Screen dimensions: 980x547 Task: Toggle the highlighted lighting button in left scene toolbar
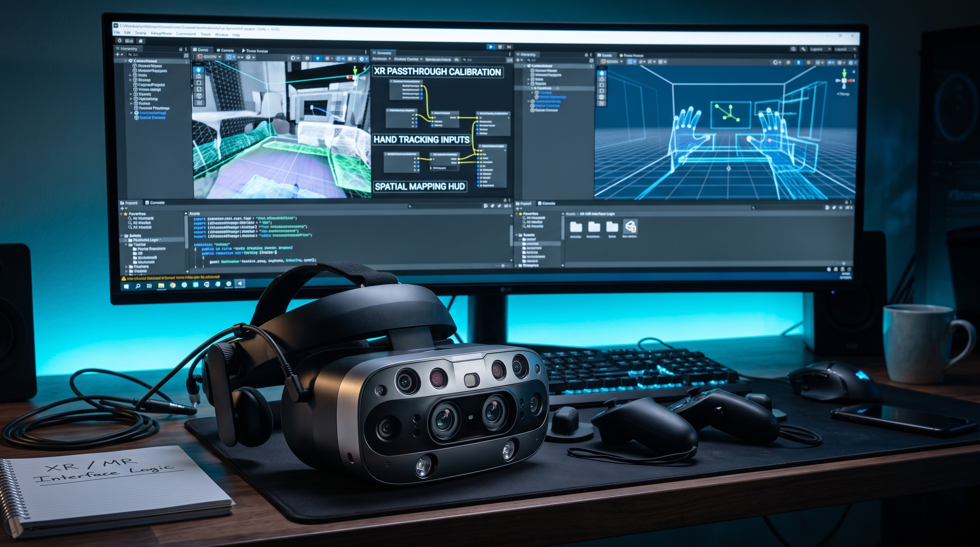[318, 58]
